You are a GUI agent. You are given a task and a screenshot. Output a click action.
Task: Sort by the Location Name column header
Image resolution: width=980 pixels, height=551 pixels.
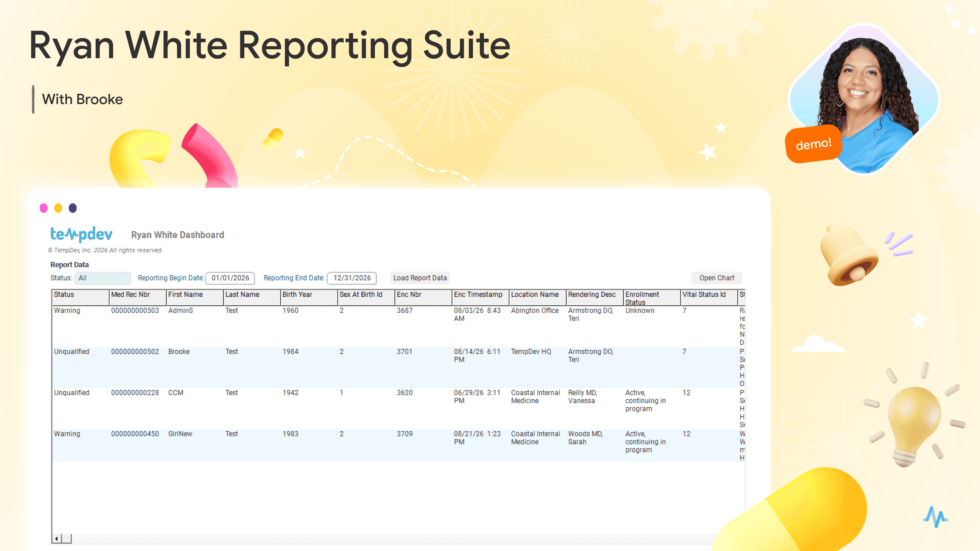[538, 298]
